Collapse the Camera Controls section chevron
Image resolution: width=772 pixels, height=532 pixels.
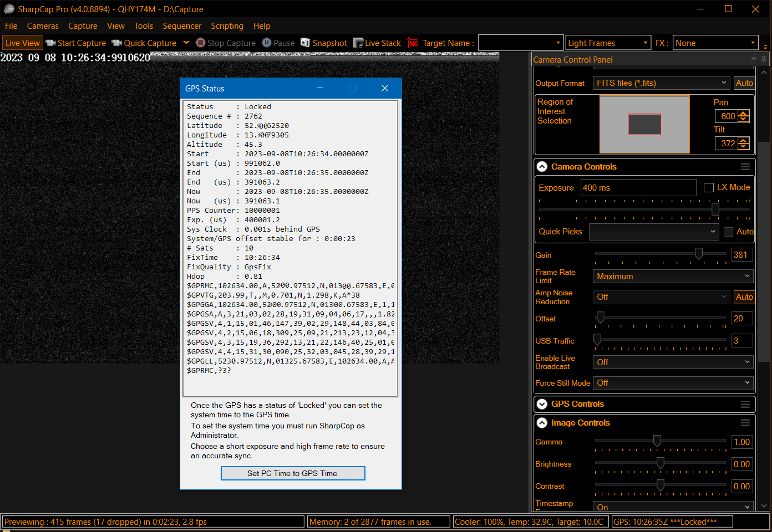(542, 167)
